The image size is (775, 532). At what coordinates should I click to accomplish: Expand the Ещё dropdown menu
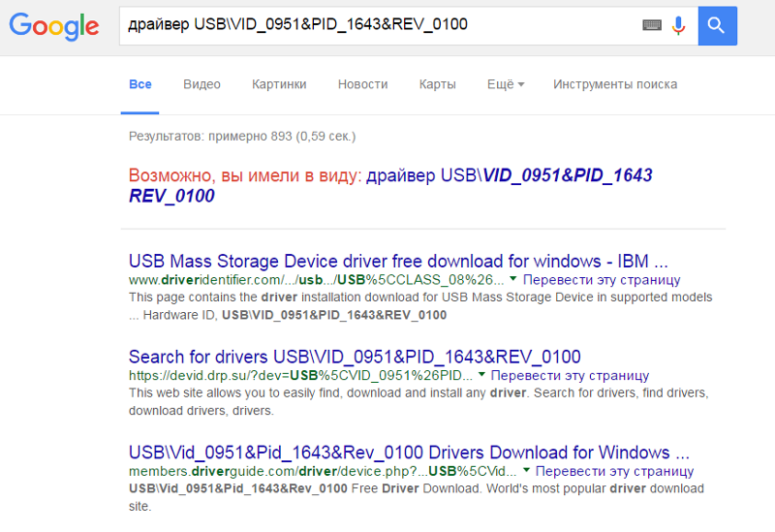tap(506, 84)
